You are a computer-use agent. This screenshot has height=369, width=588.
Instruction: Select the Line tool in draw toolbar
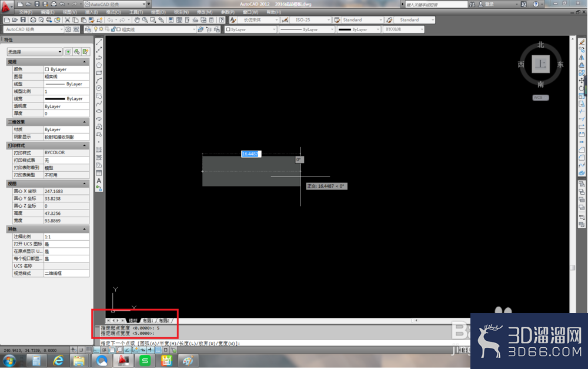point(99,42)
